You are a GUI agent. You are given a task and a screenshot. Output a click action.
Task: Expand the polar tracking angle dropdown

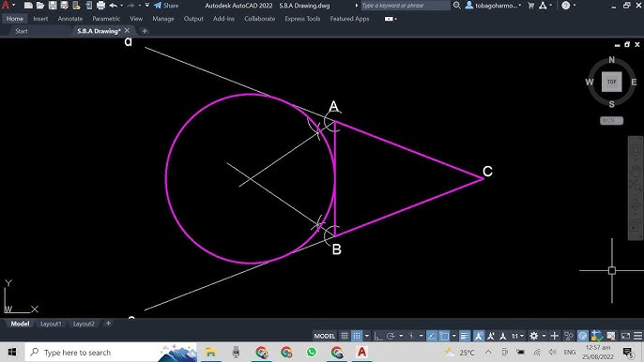point(401,336)
